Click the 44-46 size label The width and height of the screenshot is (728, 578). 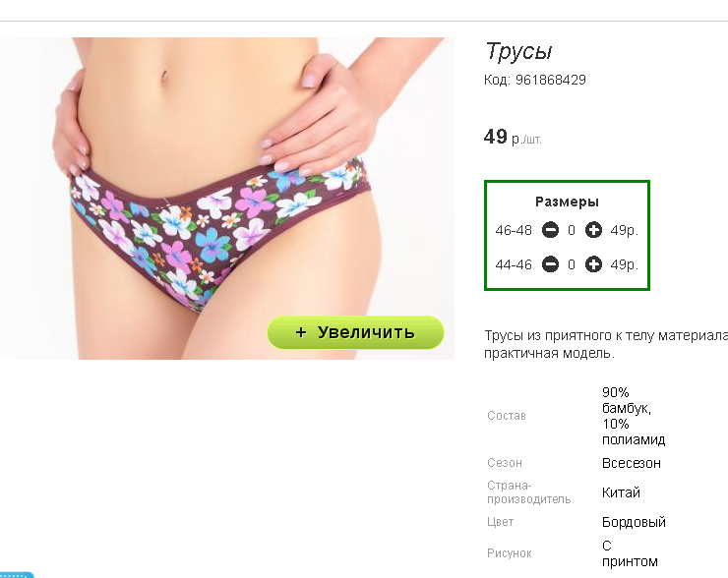click(514, 264)
